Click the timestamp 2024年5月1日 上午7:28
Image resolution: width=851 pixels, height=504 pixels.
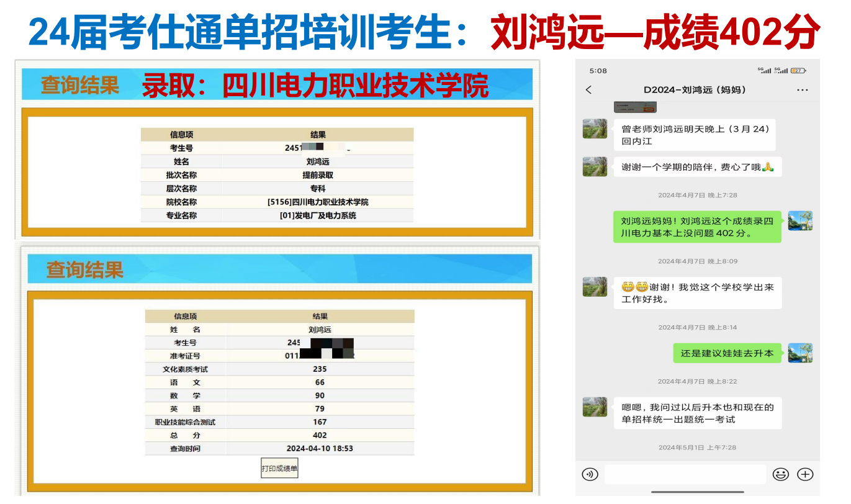click(698, 448)
